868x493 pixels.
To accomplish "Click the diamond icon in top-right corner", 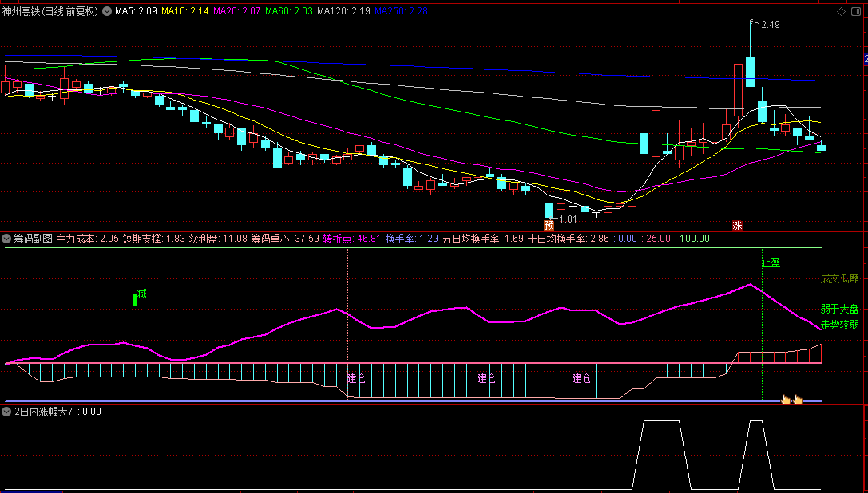I will (842, 11).
